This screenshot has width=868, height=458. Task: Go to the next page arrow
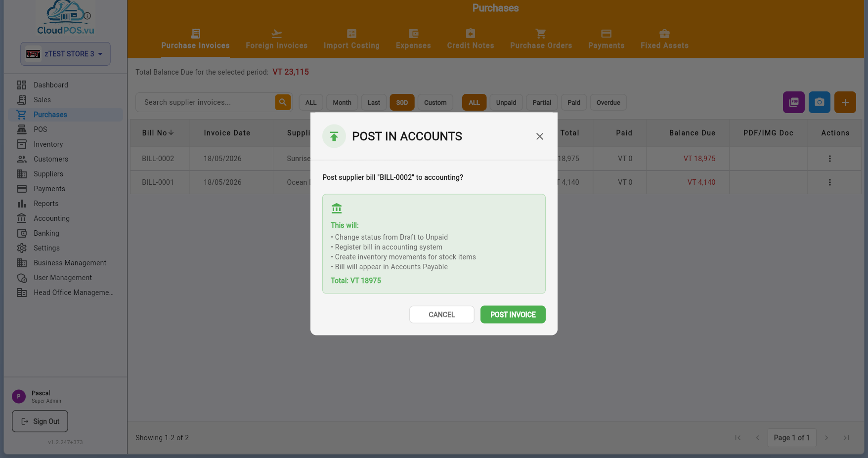coord(826,438)
